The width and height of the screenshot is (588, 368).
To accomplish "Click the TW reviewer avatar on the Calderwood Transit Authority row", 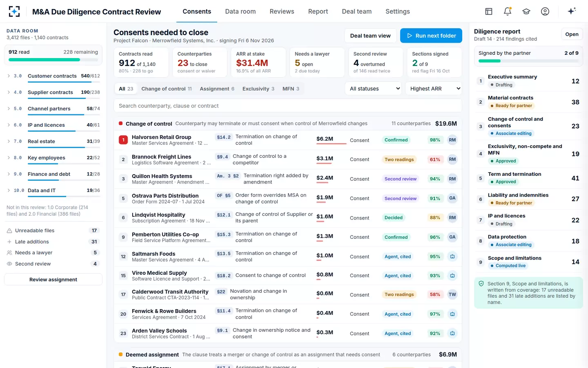I will pos(452,294).
